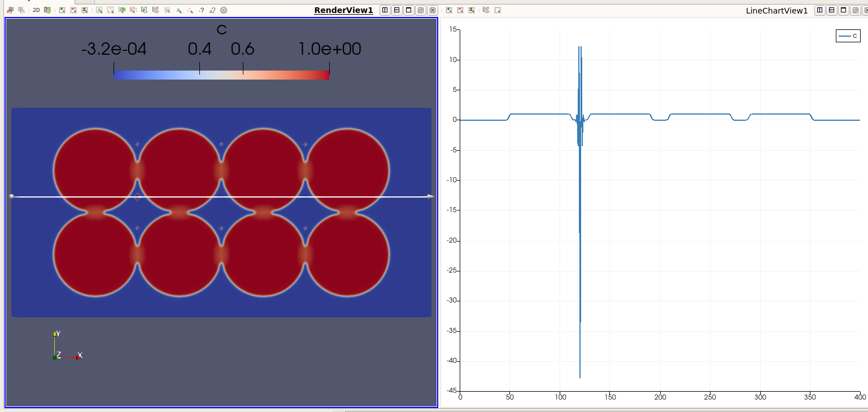Start Interactive Select Points mode

point(189,10)
